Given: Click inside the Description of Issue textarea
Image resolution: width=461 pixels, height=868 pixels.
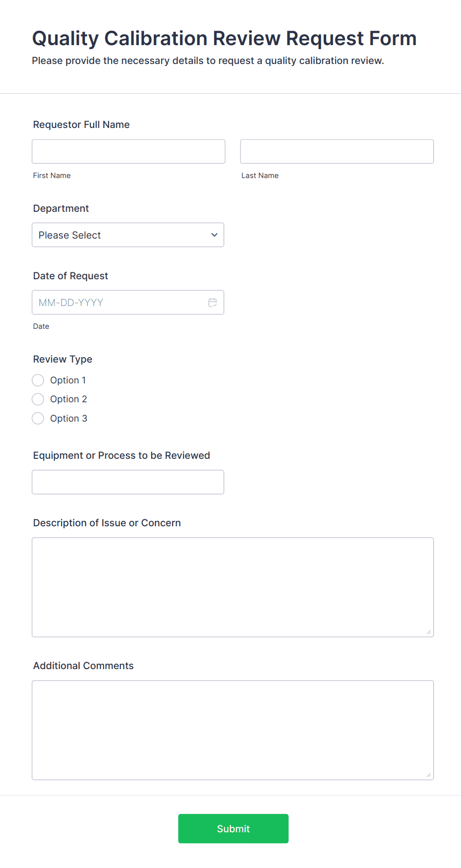Looking at the screenshot, I should coord(232,587).
